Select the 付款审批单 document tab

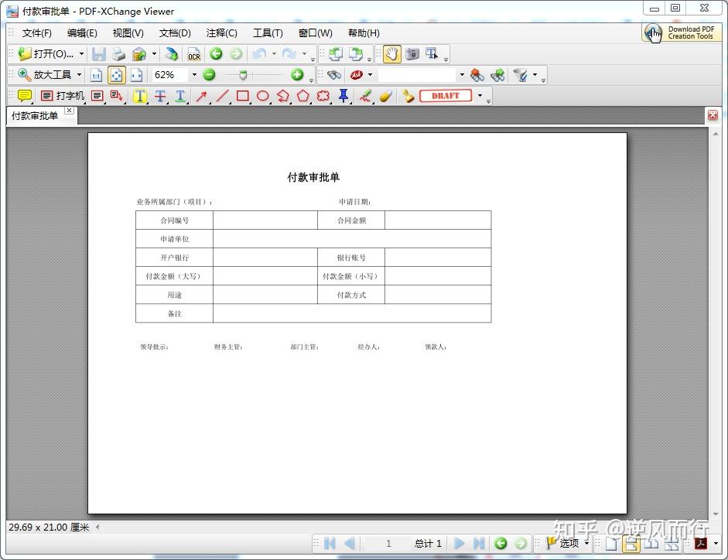pos(35,115)
